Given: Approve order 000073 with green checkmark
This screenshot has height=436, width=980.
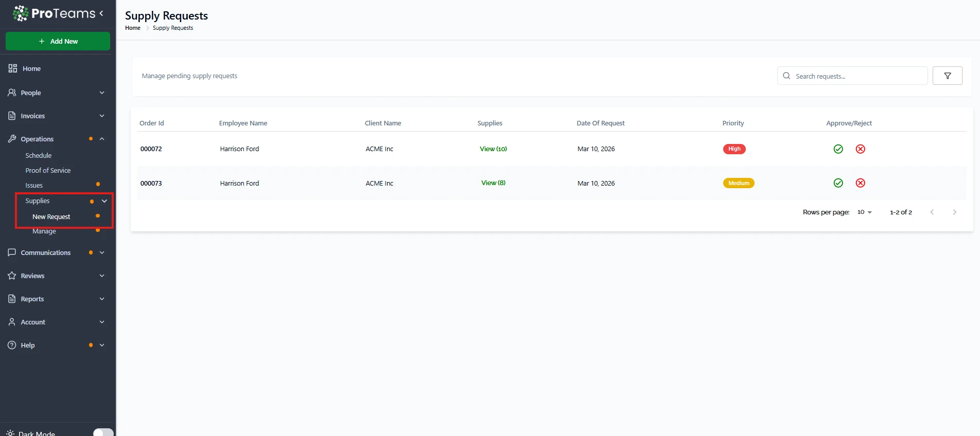Looking at the screenshot, I should 838,183.
